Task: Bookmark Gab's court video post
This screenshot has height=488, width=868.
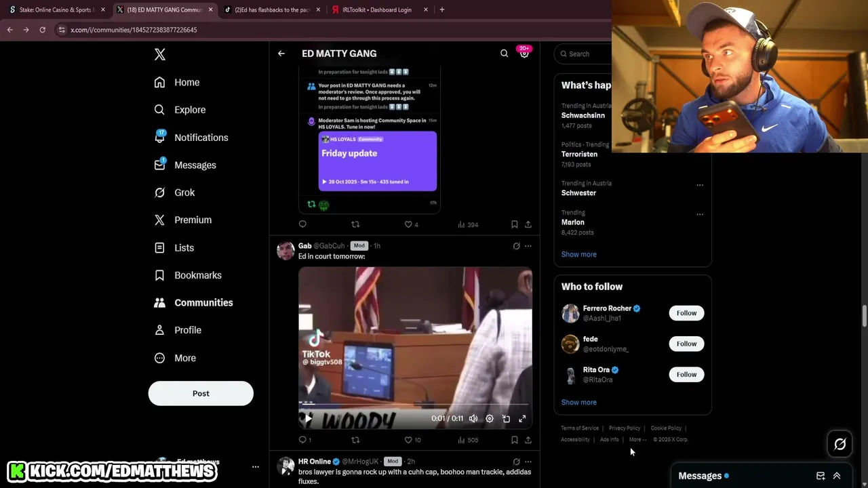Action: click(x=514, y=440)
